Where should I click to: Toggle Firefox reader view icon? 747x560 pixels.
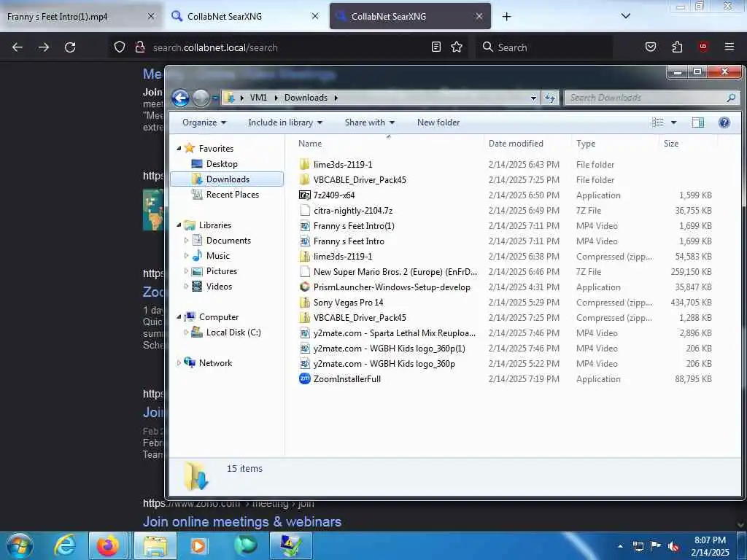point(436,47)
